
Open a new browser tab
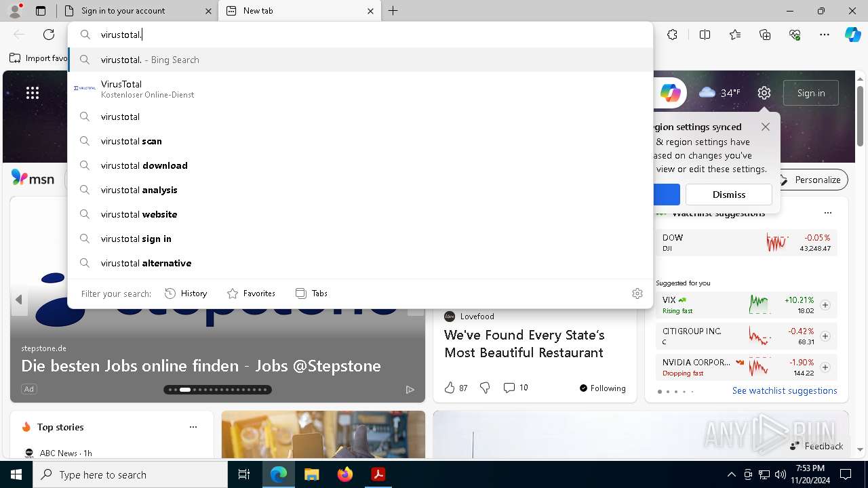pos(393,11)
